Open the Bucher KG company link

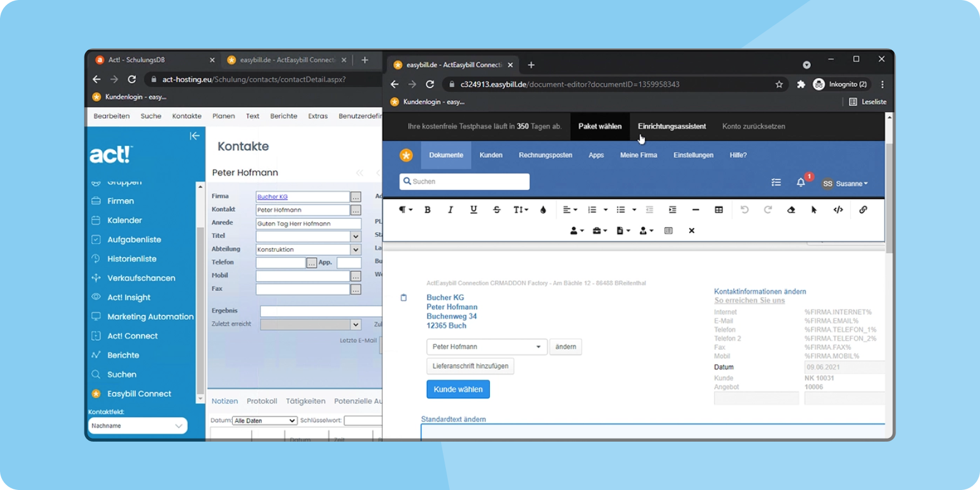273,197
